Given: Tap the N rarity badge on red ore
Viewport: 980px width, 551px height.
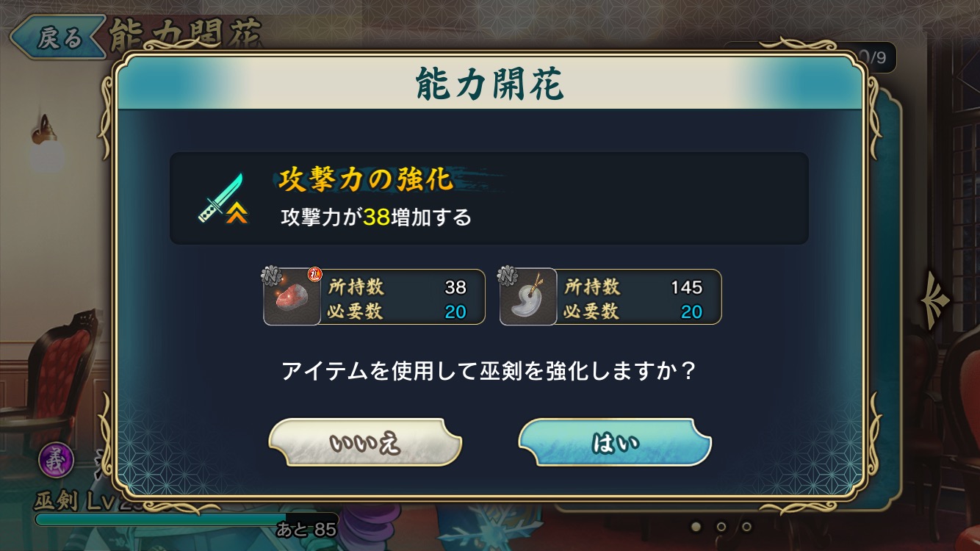Looking at the screenshot, I should 269,277.
